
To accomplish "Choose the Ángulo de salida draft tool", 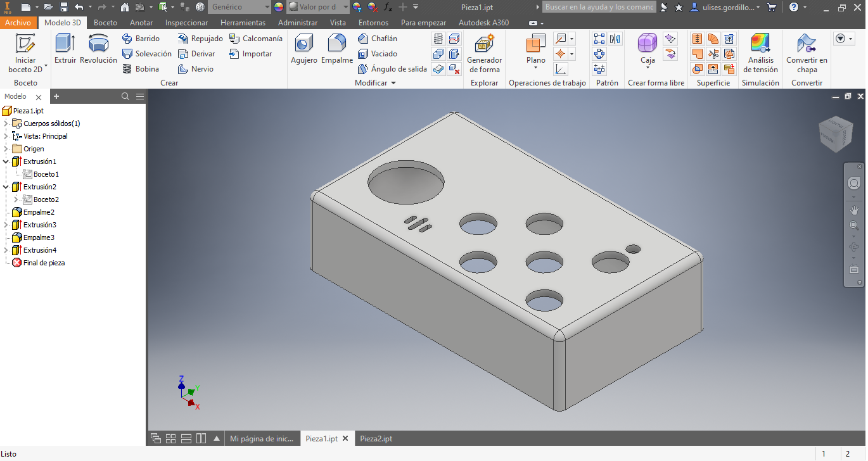I will 392,69.
